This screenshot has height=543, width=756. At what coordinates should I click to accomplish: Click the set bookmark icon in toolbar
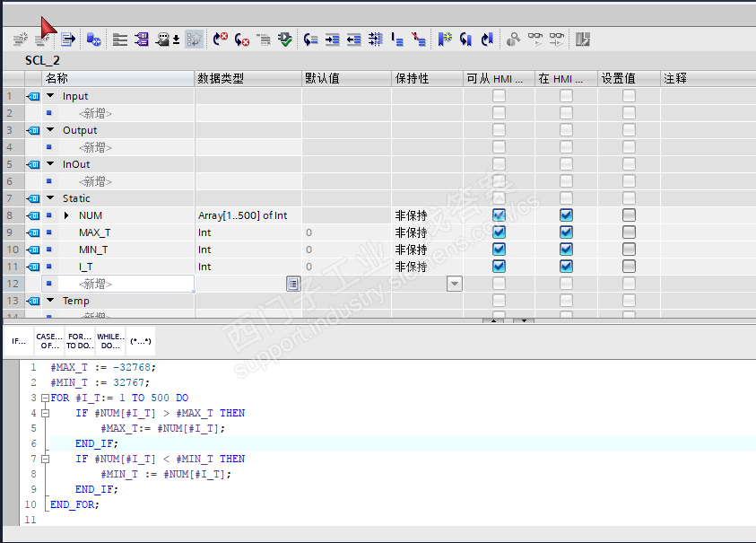coord(445,39)
